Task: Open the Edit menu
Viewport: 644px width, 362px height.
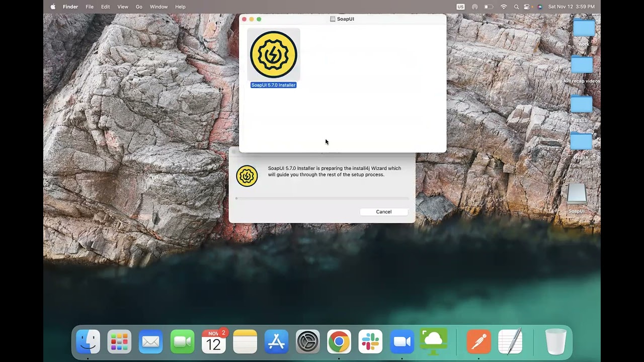Action: point(105,7)
